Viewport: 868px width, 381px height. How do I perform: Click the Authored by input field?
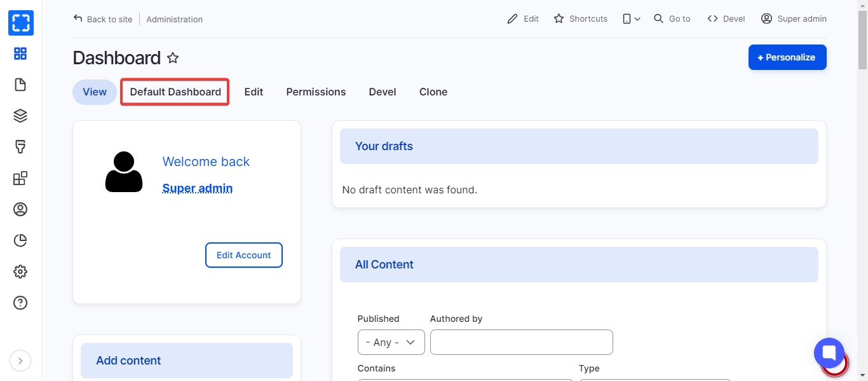coord(521,342)
